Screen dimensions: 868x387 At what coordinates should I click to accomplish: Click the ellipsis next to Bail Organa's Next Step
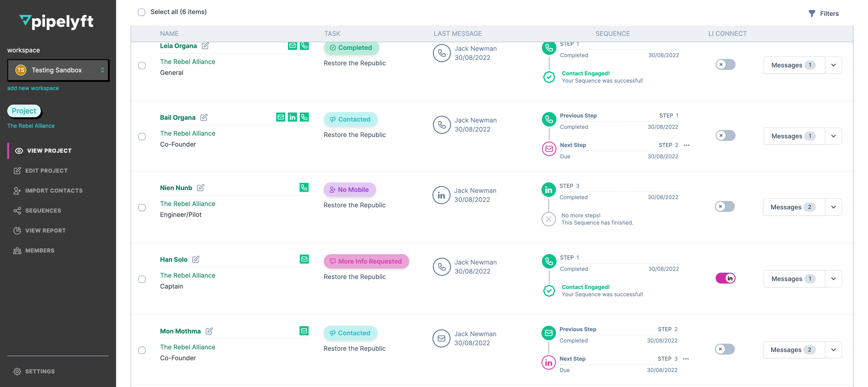click(687, 145)
